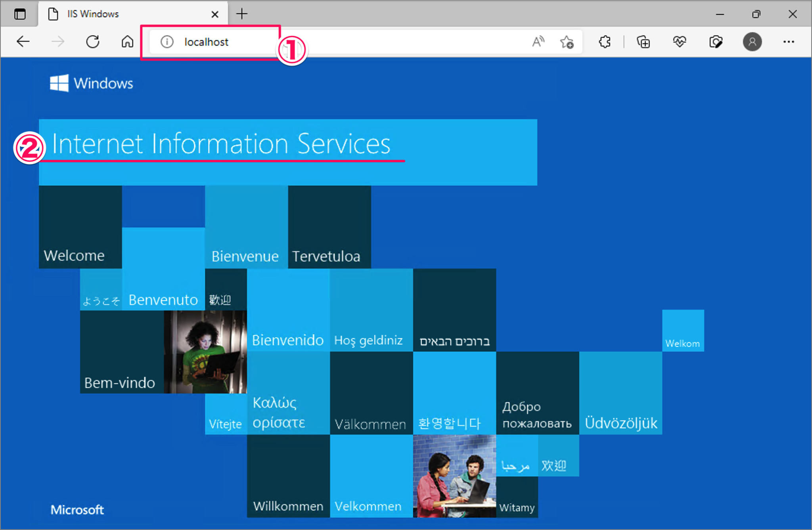This screenshot has width=812, height=530.
Task: Go back to the previous page
Action: (x=23, y=41)
